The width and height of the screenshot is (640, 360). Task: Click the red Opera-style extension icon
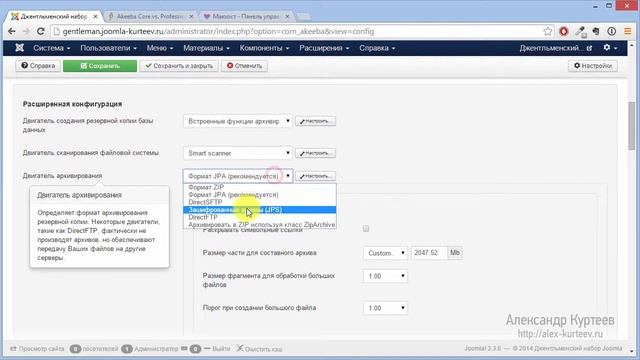coord(564,31)
